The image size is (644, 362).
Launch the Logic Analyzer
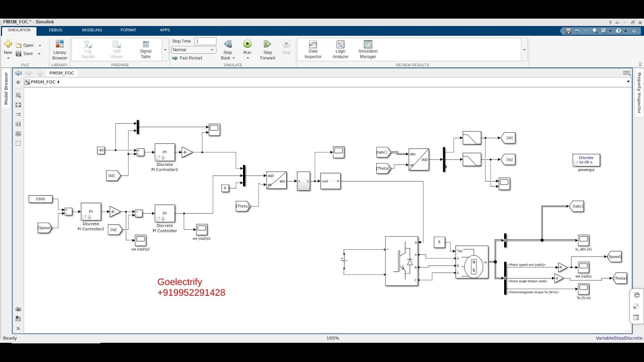(341, 49)
